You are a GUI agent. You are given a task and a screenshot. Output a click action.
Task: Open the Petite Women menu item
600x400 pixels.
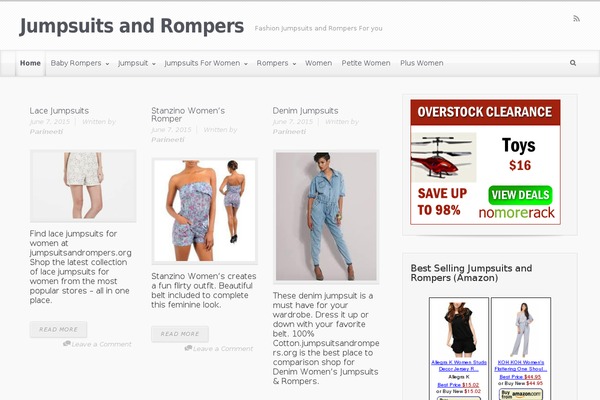click(x=366, y=63)
